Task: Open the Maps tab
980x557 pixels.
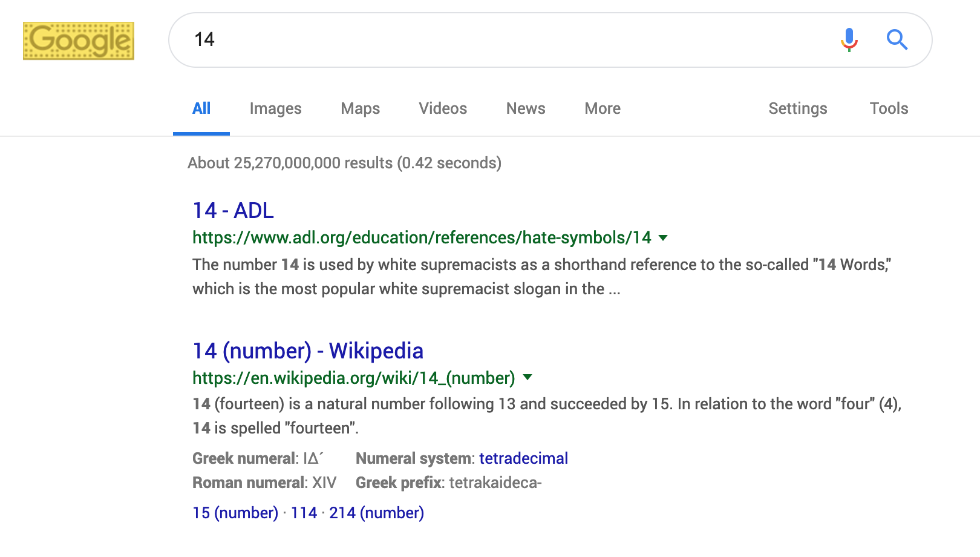Action: coord(360,108)
